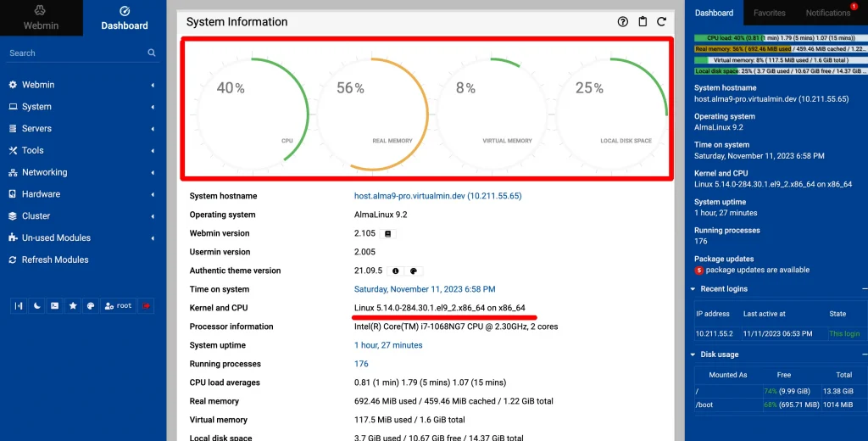Click the Real Memory 56% gauge
Image resolution: width=868 pixels, height=441 pixels.
tap(371, 114)
